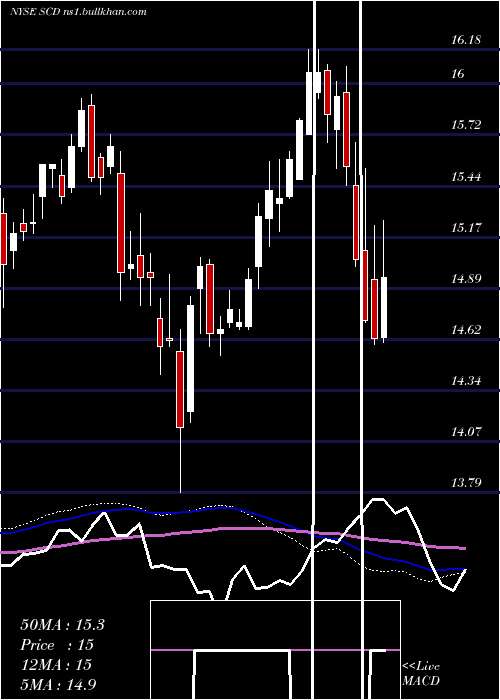The image size is (500, 700).
Task: Click the 15.44 price level label
Action: coord(466,177)
